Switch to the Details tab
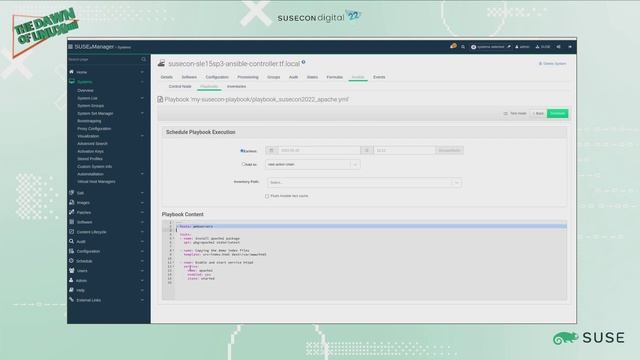640x360 pixels. (167, 77)
